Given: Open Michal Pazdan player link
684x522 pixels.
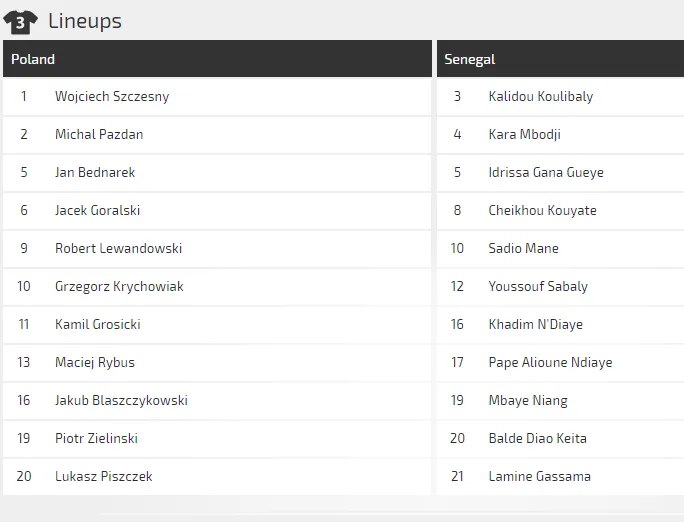Looking at the screenshot, I should [99, 135].
